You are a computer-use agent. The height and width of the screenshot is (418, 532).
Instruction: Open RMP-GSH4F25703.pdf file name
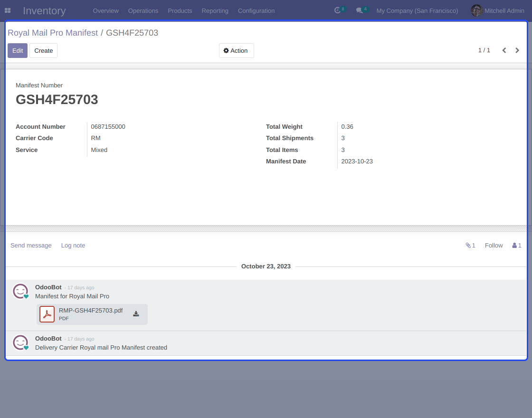tap(91, 311)
